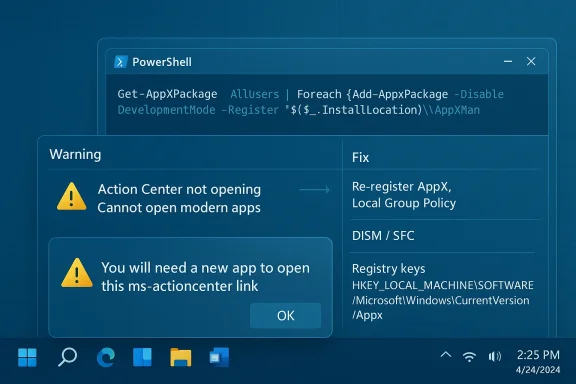
Task: Open the Windows Start menu
Action: coord(28,357)
